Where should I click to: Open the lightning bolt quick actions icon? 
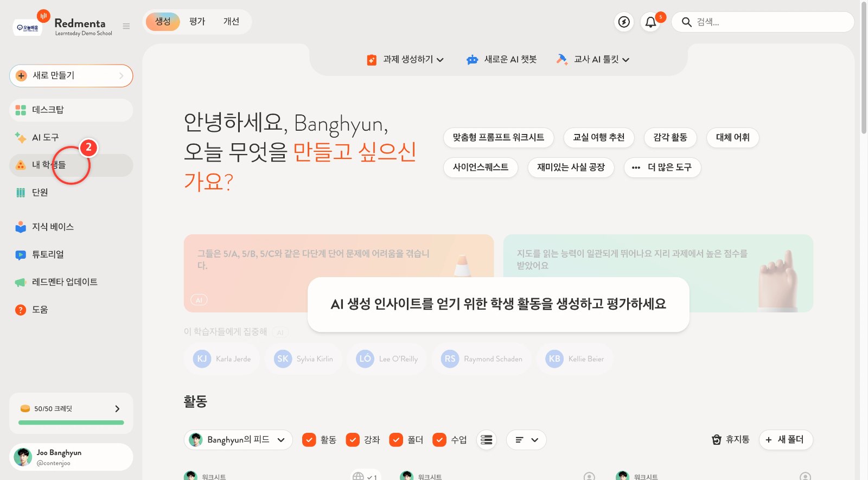[x=624, y=22]
